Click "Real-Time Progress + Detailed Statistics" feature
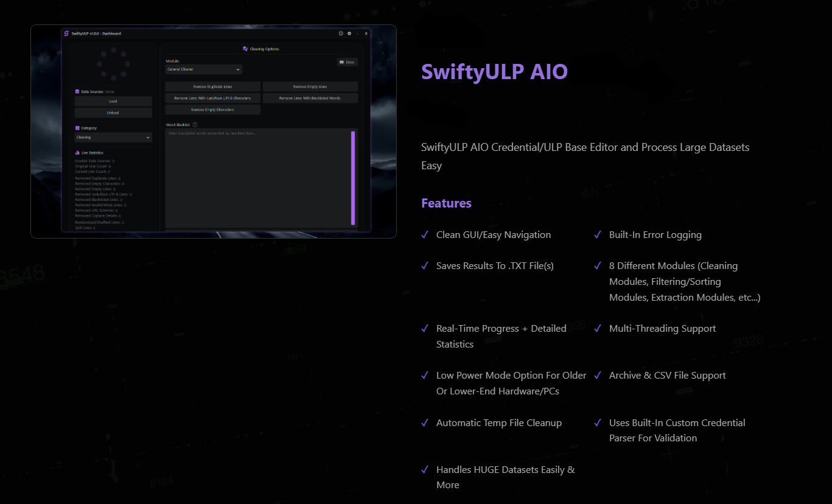 [x=502, y=337]
